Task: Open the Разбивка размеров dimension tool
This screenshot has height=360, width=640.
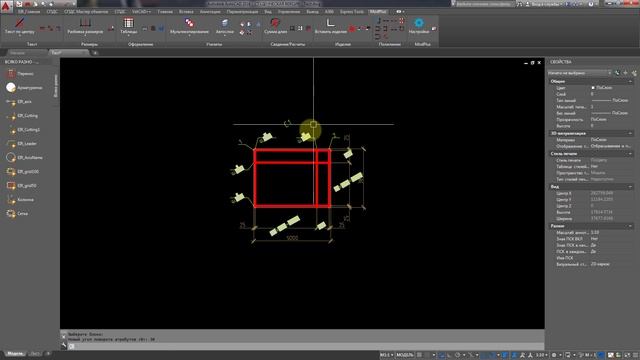Action: tap(85, 26)
